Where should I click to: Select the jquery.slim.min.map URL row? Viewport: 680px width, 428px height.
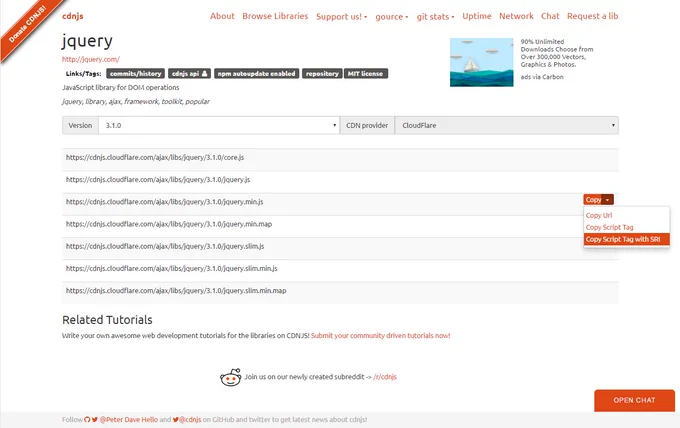point(340,291)
